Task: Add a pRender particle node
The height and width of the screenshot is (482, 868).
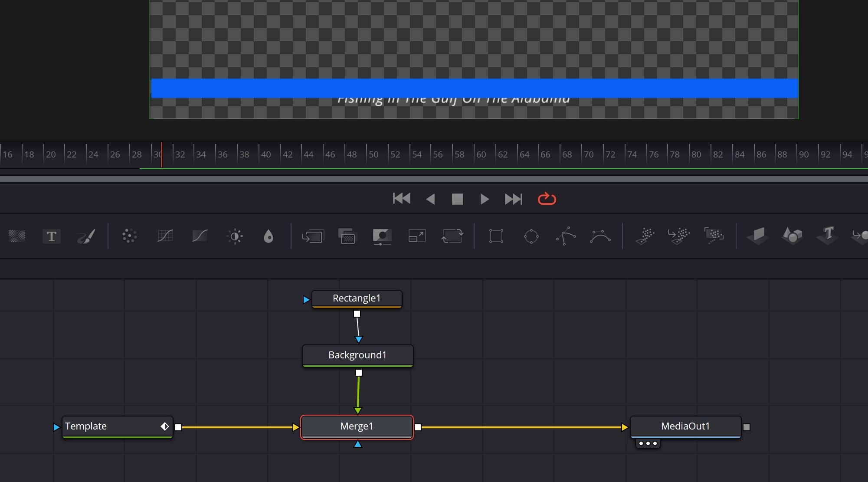Action: (x=714, y=236)
